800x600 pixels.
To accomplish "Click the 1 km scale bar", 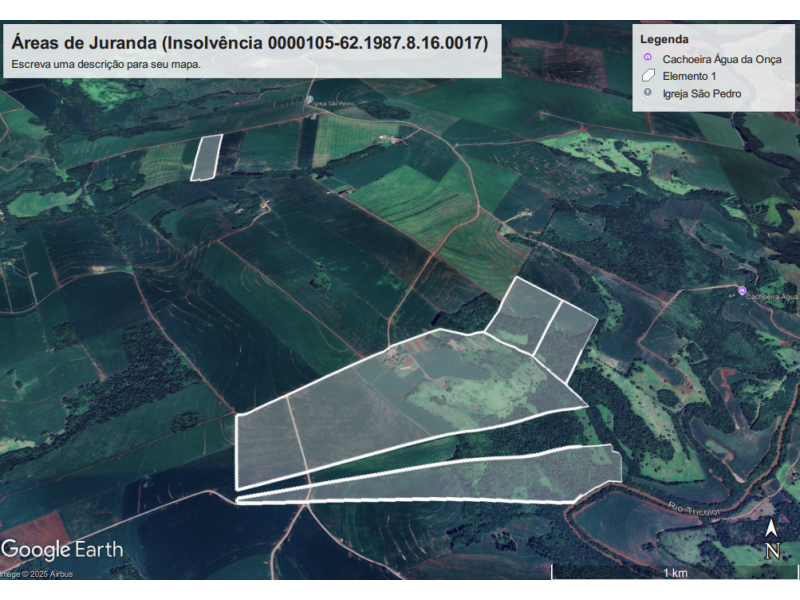I will point(674,572).
